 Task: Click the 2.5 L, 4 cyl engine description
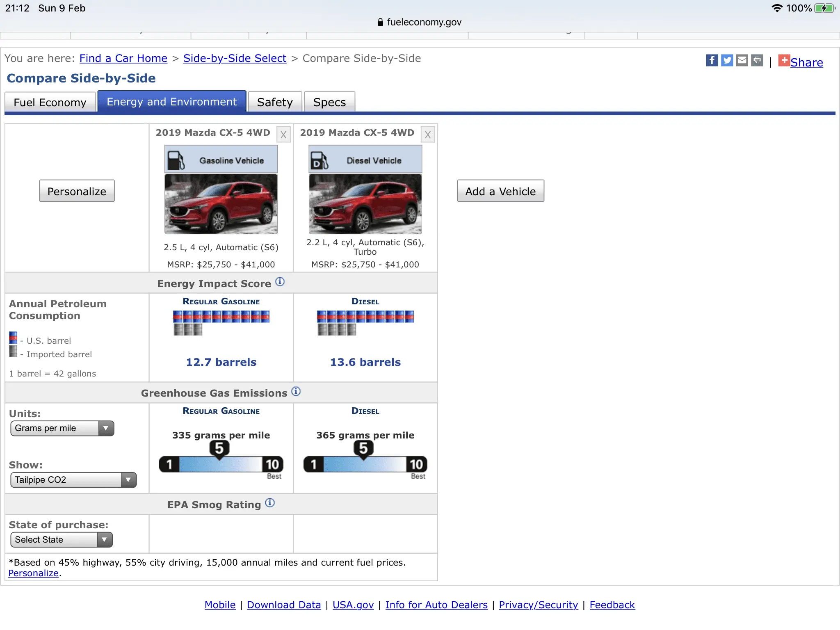tap(221, 247)
